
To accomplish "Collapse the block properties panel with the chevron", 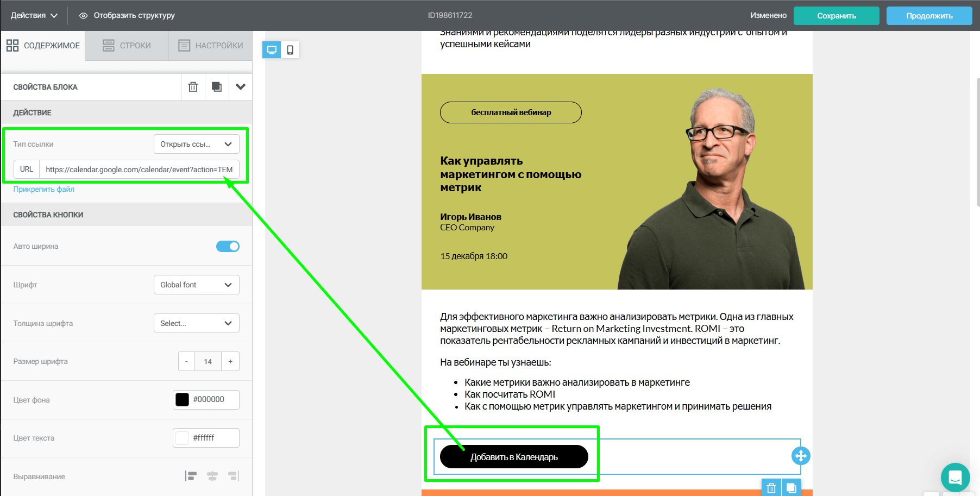I will 241,87.
